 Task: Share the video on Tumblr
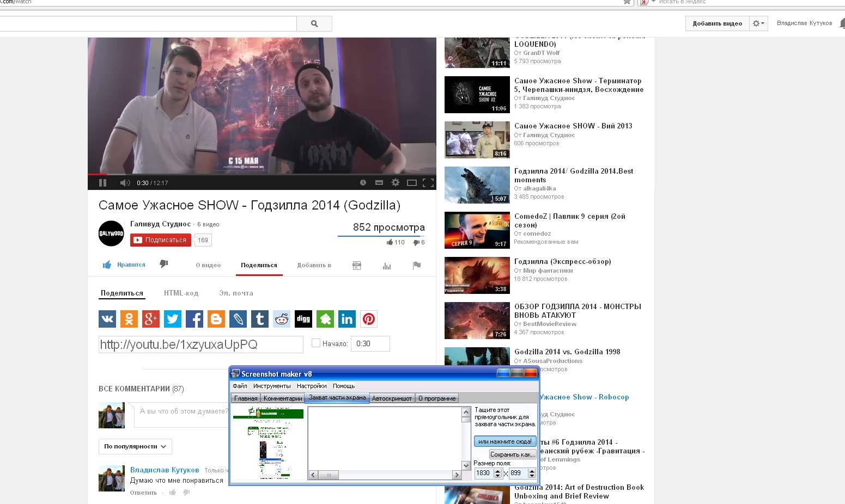[260, 319]
